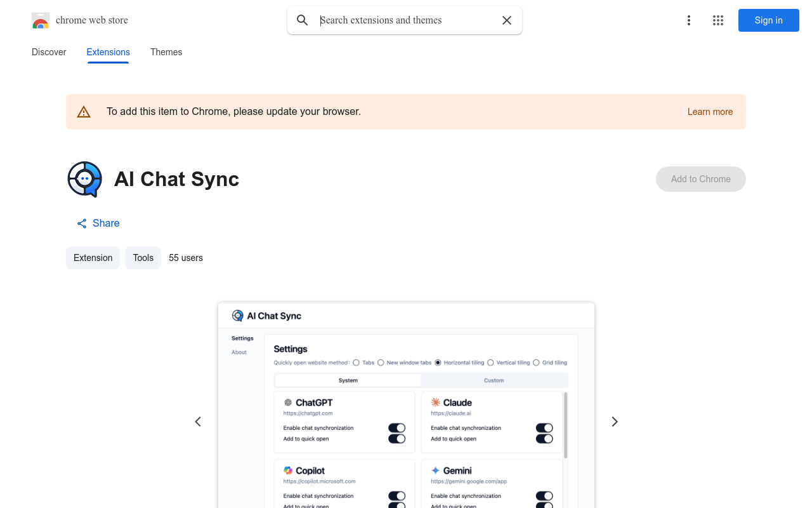Toggle ChatGPT Add to quick open switch
This screenshot has width=812, height=508.
click(396, 439)
